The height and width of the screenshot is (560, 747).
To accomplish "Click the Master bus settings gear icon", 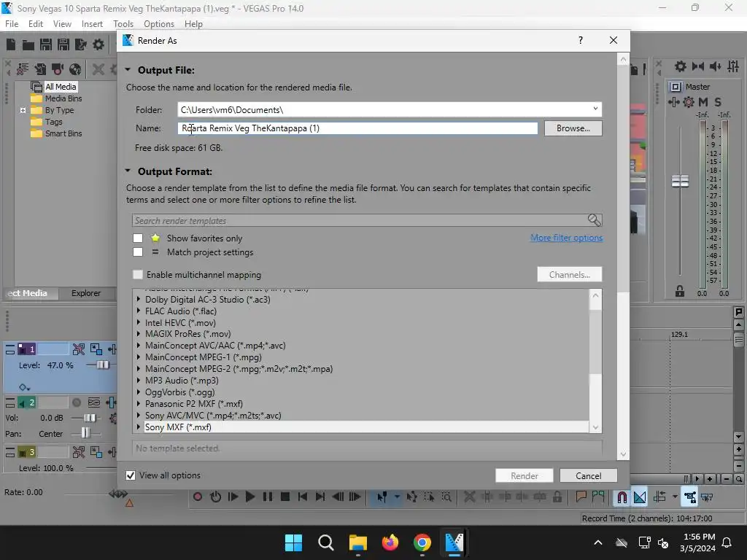I will [689, 102].
